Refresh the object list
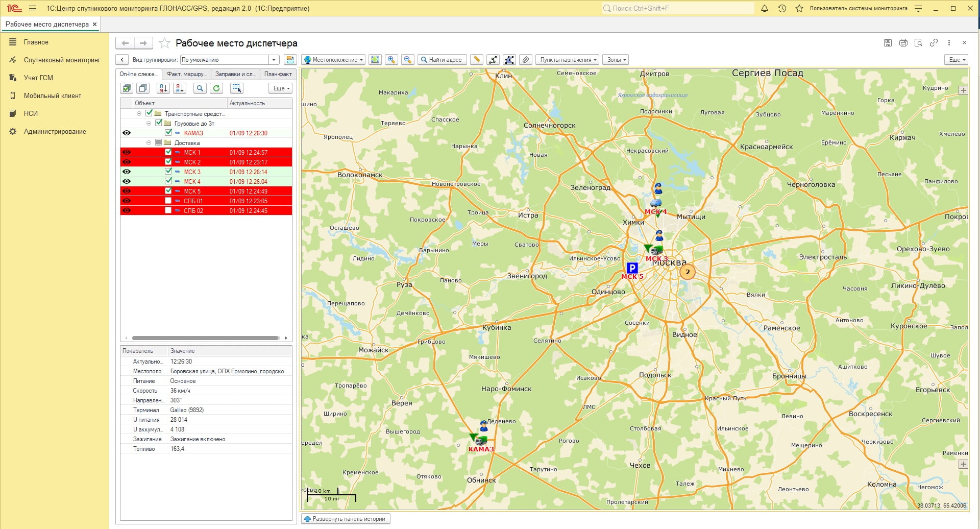Viewport: 980px width, 529px height. coord(216,88)
